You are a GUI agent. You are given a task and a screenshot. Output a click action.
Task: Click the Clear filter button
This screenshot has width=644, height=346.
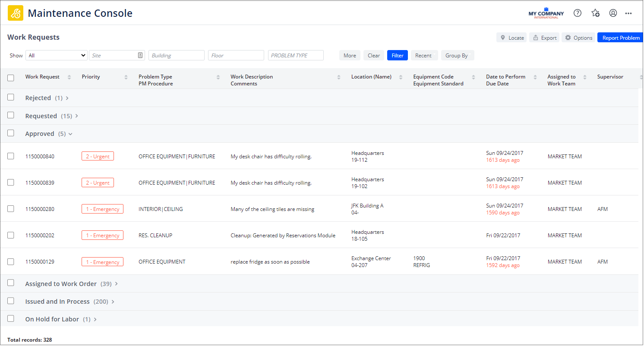374,55
